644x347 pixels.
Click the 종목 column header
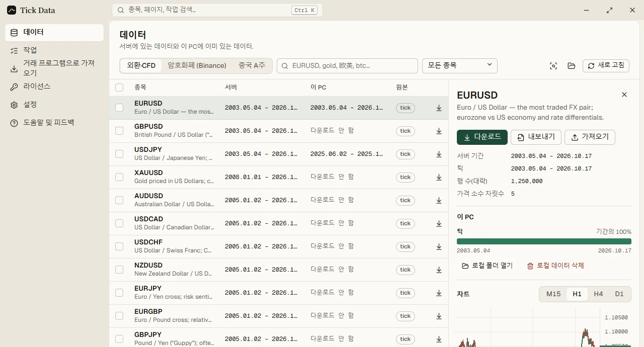[140, 88]
